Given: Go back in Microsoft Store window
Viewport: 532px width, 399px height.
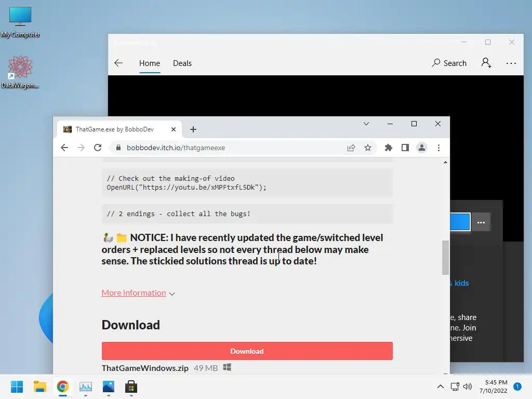Looking at the screenshot, I should (x=118, y=63).
